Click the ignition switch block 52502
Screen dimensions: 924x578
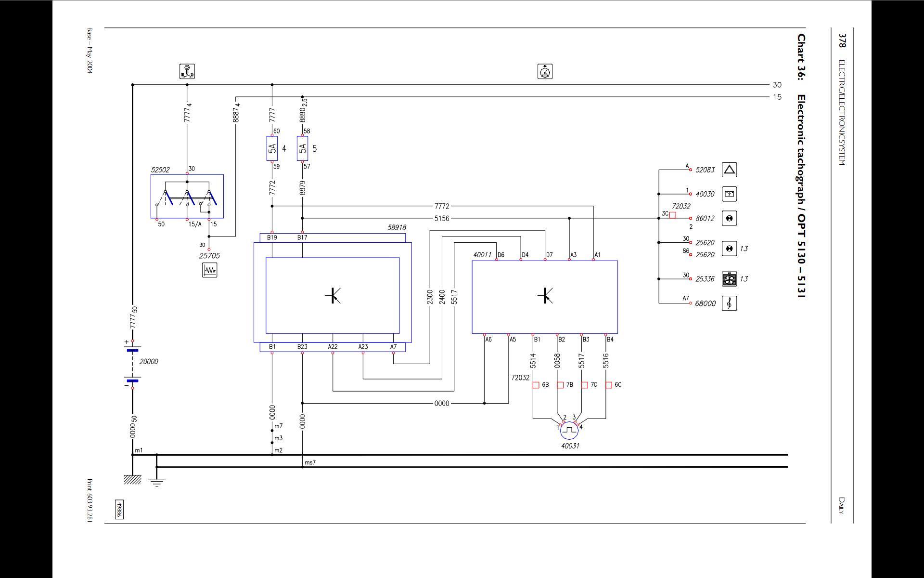coord(187,197)
